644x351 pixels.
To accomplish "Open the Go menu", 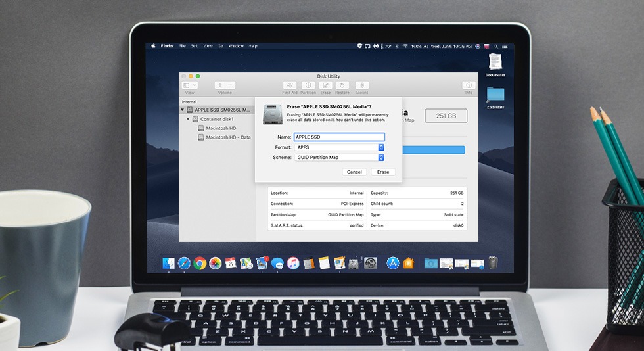I will click(221, 46).
